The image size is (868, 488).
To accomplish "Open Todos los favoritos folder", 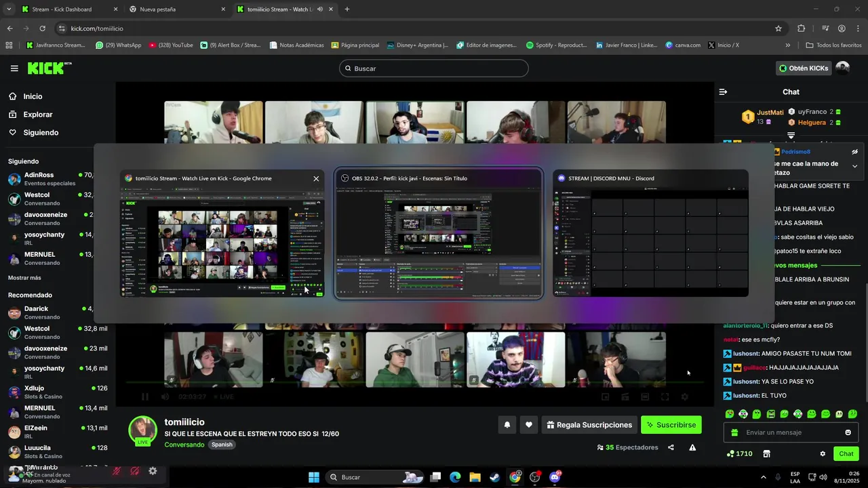I will coord(833,45).
